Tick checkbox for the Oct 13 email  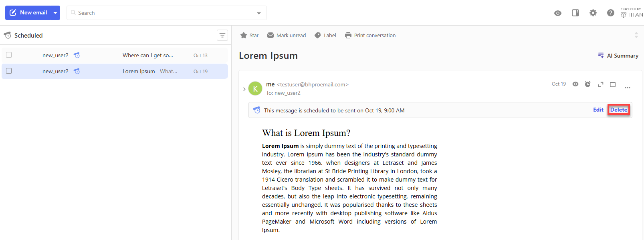point(9,55)
